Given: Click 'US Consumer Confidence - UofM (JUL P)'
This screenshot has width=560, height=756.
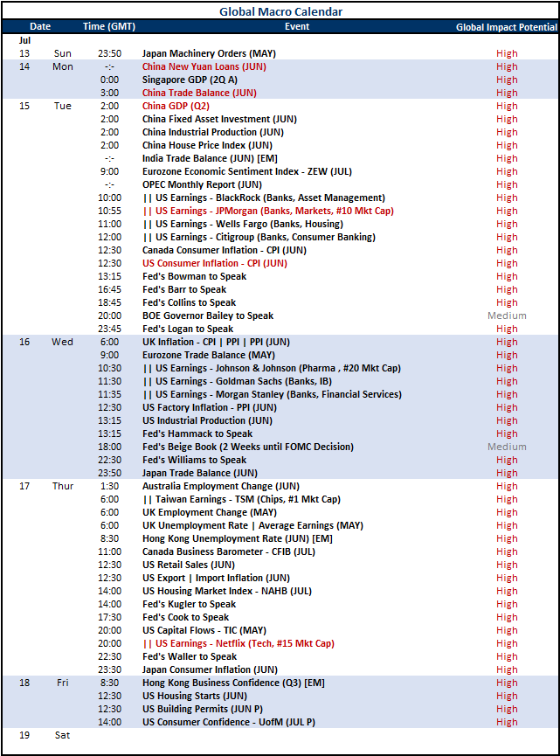Looking at the screenshot, I should tap(228, 722).
